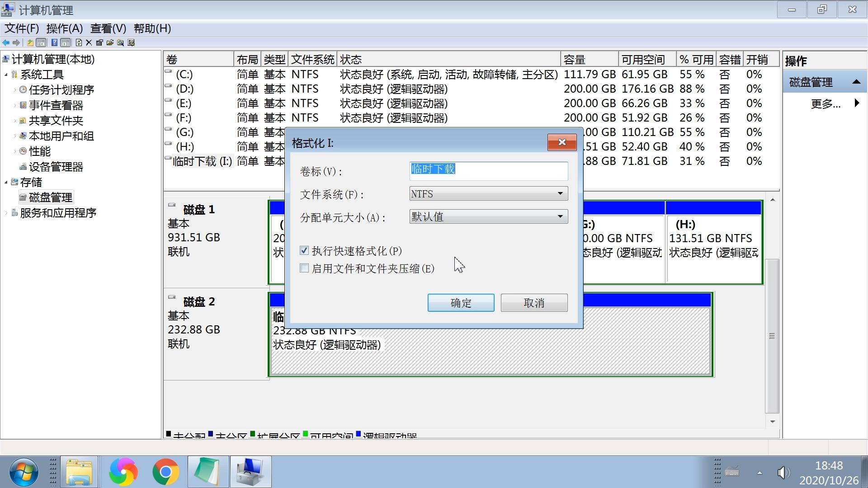The height and width of the screenshot is (488, 868).
Task: Open the 文件系统 NTFS dropdown
Action: tap(561, 193)
